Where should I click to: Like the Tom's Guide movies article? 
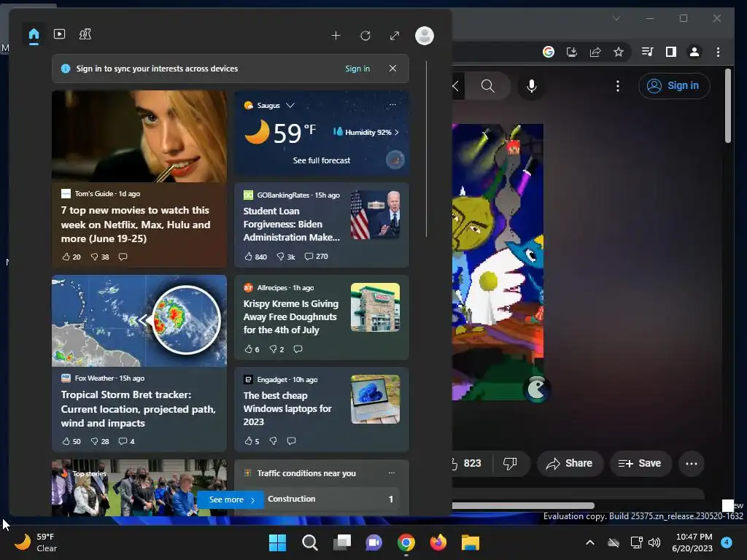click(x=71, y=257)
